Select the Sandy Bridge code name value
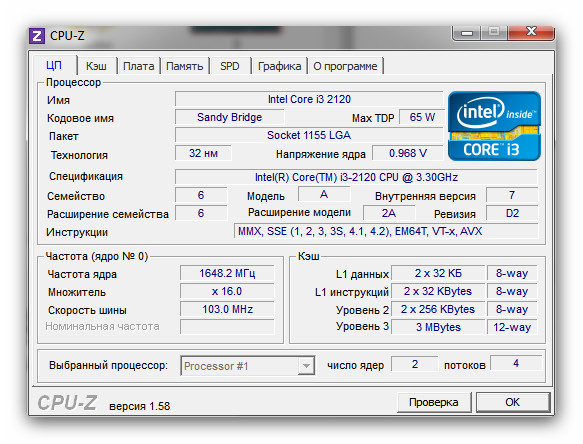The image size is (583, 444). [229, 117]
